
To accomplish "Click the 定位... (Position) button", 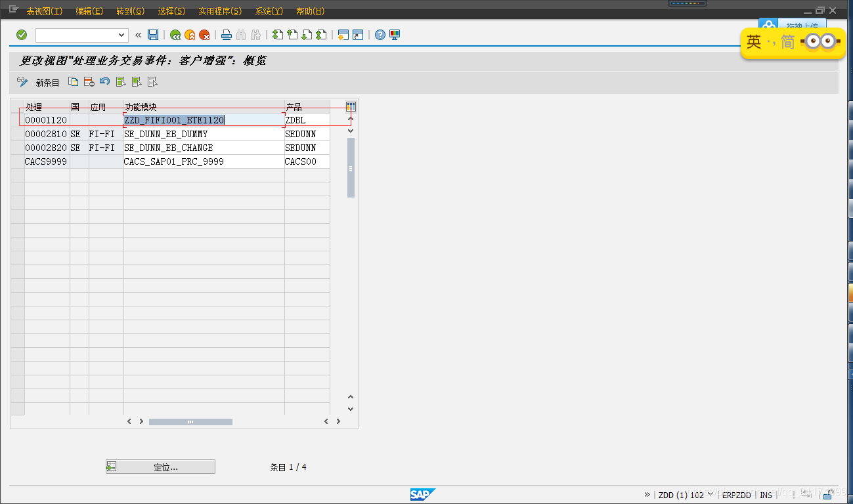I will 160,467.
